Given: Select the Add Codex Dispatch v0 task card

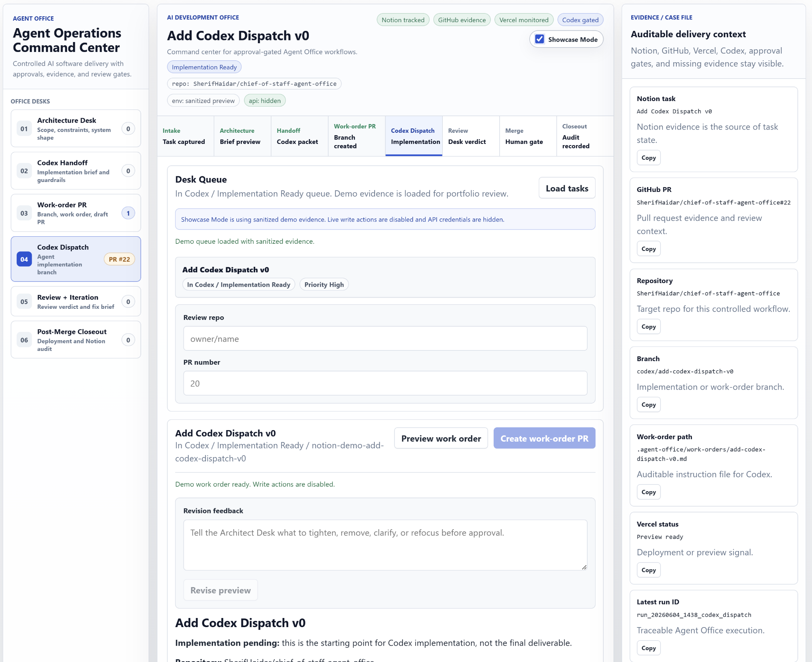Looking at the screenshot, I should [x=385, y=277].
